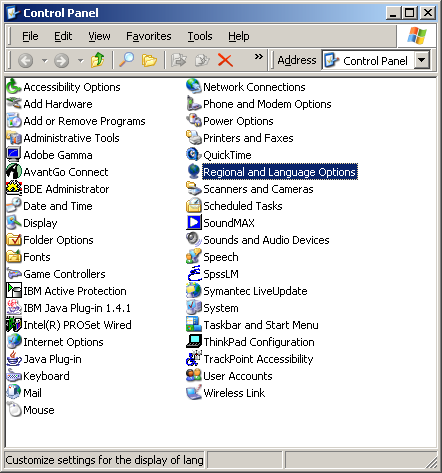The width and height of the screenshot is (442, 473).
Task: Open the Date and Time icon
Action: point(14,206)
